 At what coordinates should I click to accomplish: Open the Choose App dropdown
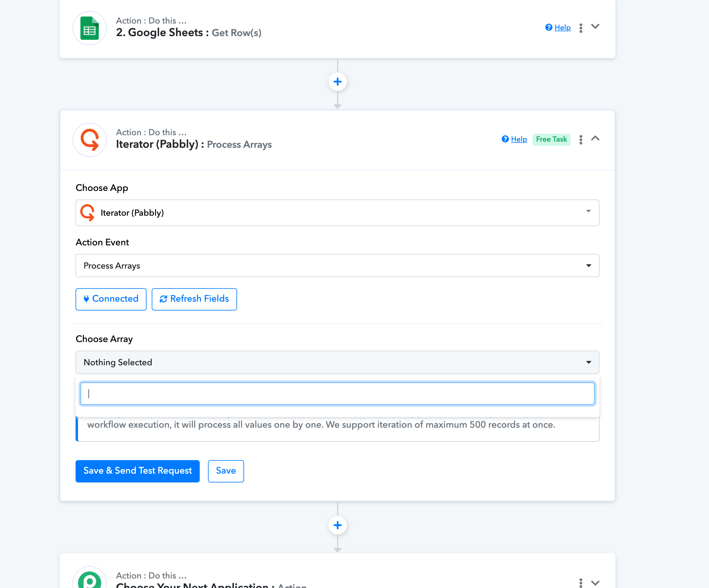pos(337,213)
